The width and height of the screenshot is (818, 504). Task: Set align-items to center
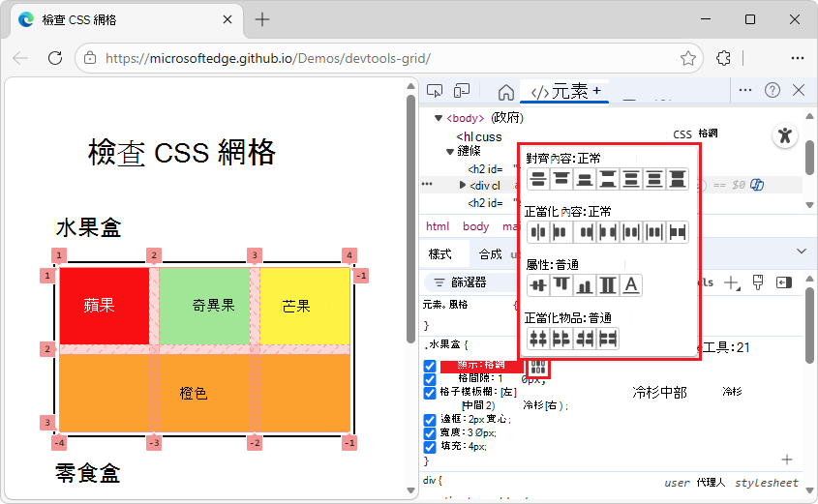538,285
